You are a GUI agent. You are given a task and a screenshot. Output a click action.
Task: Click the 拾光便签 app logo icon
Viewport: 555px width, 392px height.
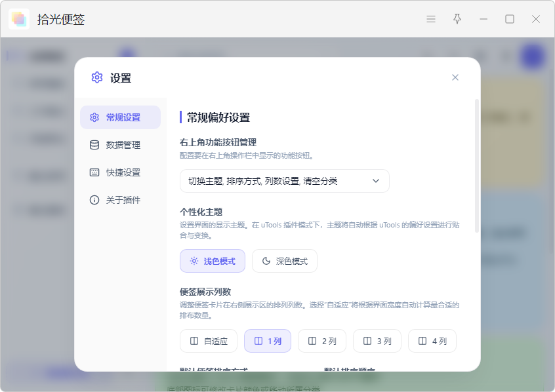coord(19,19)
